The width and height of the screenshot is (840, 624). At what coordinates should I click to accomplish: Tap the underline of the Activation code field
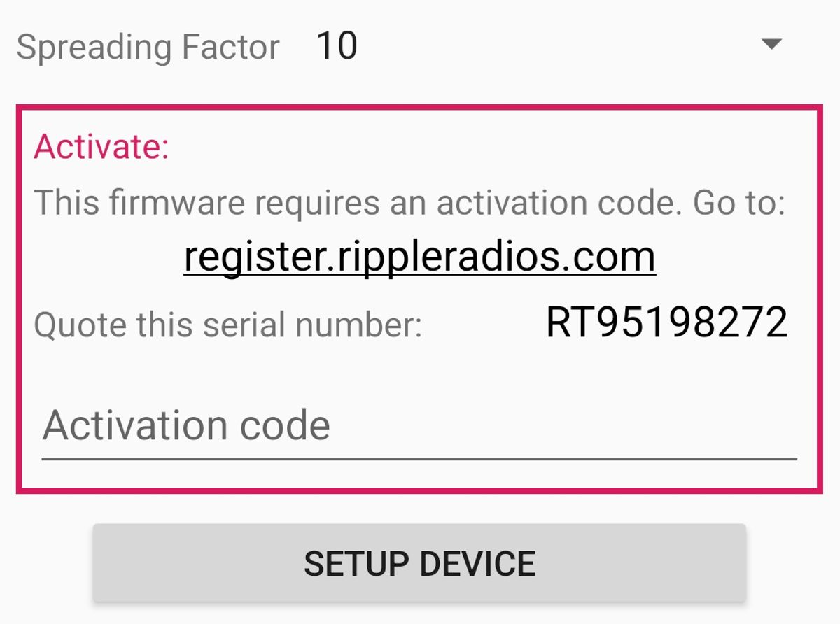(419, 458)
